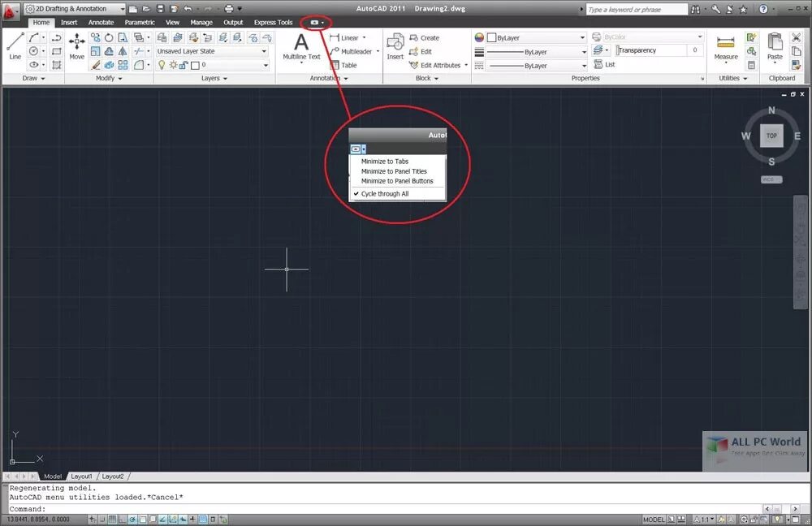The width and height of the screenshot is (812, 526).
Task: Pick the Rotate tool in Modify panel
Action: [109, 37]
